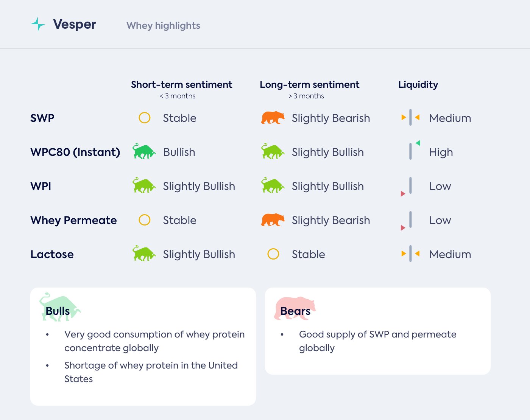Click the green bull icon next to WPC80 Bullish
Image resolution: width=530 pixels, height=420 pixels.
pyautogui.click(x=144, y=152)
